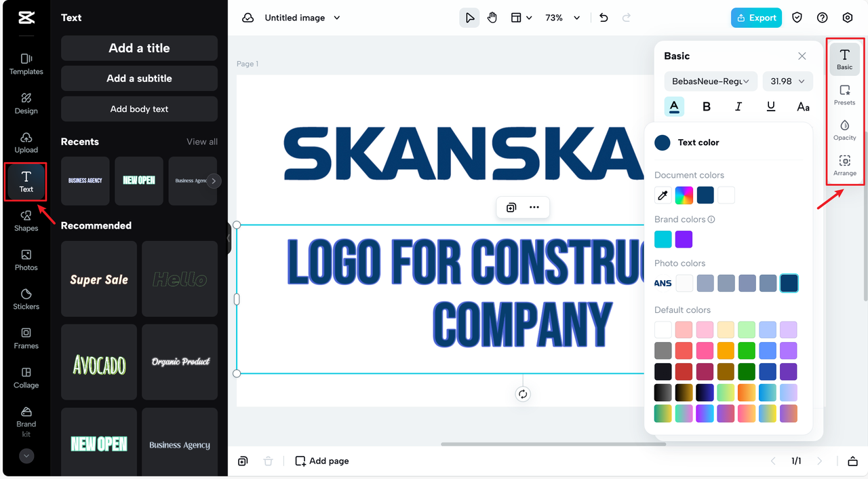The width and height of the screenshot is (868, 479).
Task: Open the Help question mark icon
Action: [823, 18]
